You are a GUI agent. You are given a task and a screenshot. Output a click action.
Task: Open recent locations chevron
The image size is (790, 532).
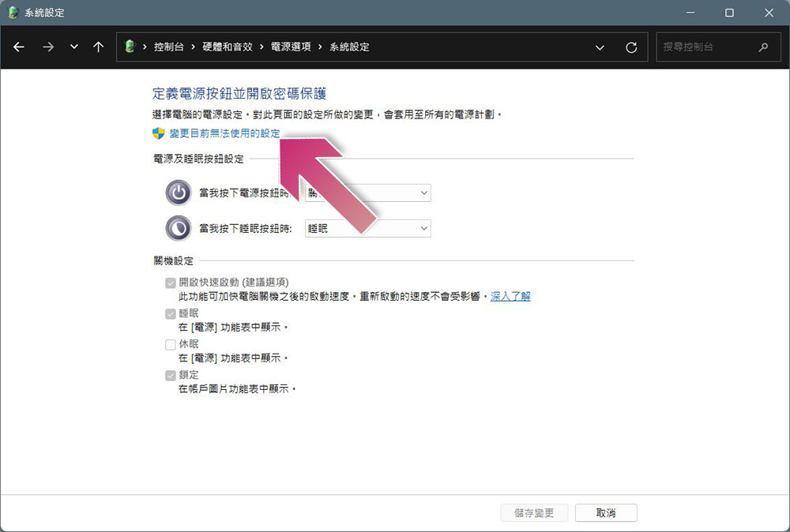[x=74, y=47]
